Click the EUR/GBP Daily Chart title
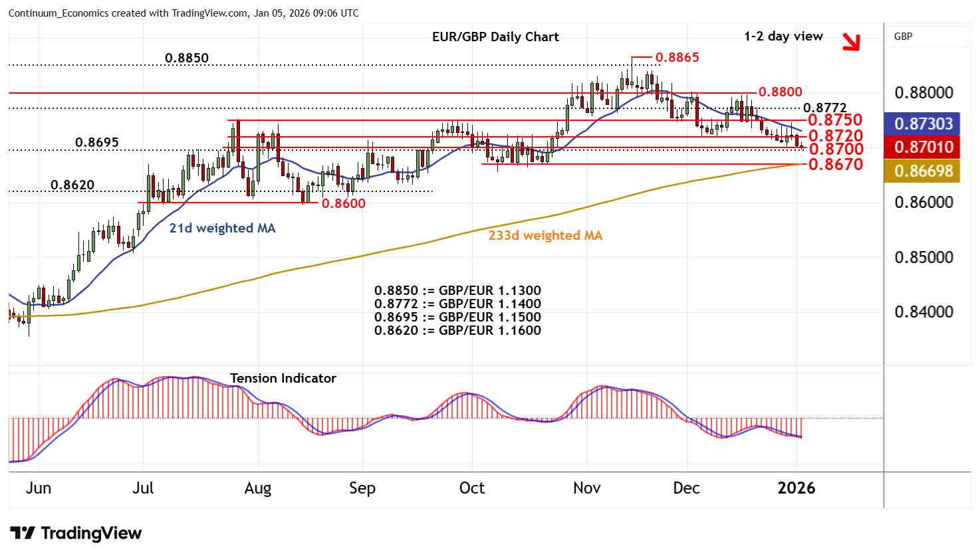The width and height of the screenshot is (980, 558). click(x=495, y=37)
